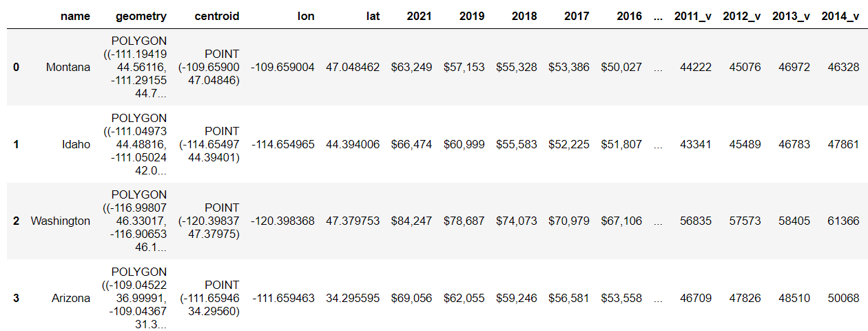
Task: Click row index 3
Action: click(16, 298)
